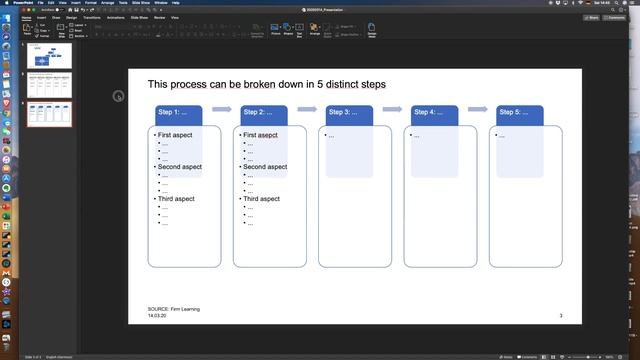This screenshot has height=360, width=640.
Task: Open the Shape Fill dropdown
Action: 356,27
